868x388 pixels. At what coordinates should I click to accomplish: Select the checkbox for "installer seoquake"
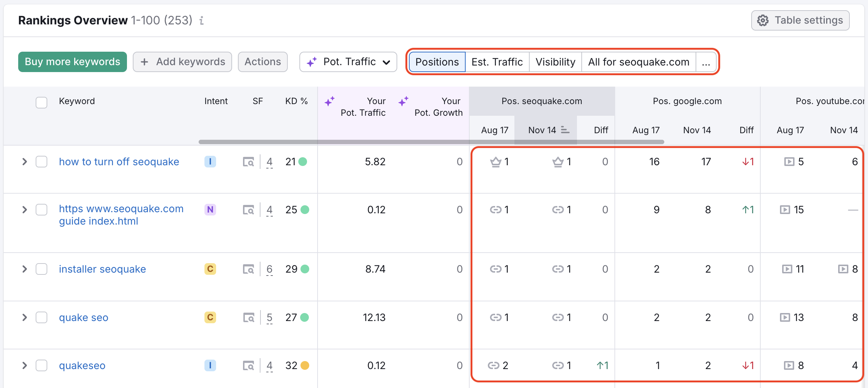click(41, 269)
